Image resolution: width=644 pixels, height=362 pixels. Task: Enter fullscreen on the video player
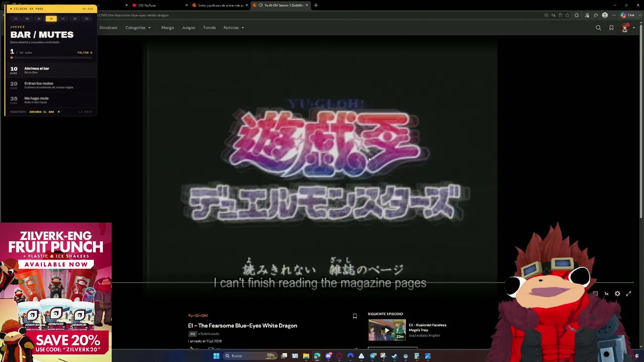(628, 294)
